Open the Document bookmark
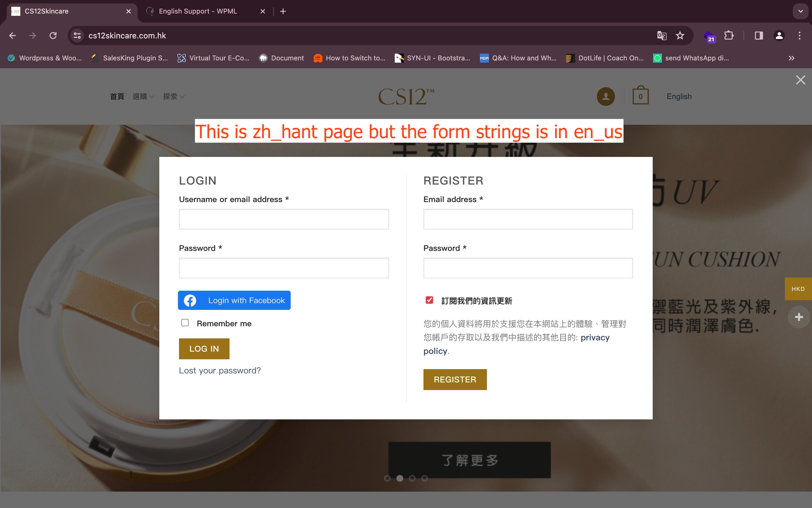Image resolution: width=812 pixels, height=508 pixels. [x=281, y=58]
